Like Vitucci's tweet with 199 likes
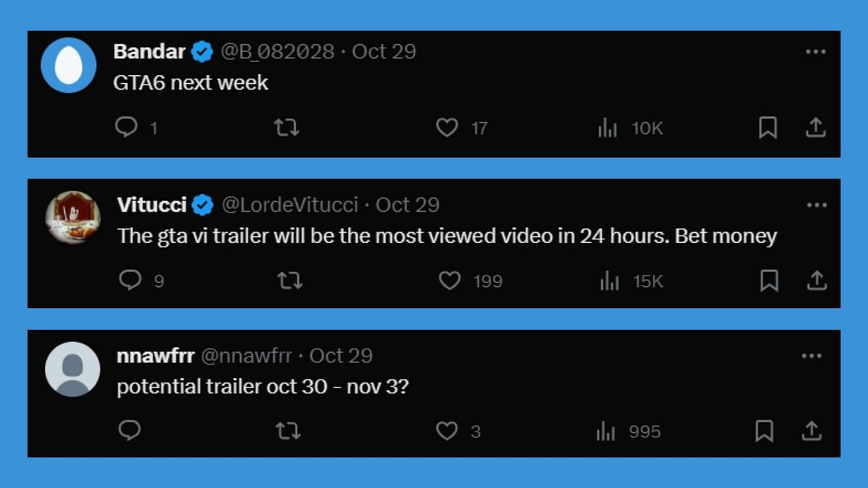868x488 pixels. (x=450, y=281)
